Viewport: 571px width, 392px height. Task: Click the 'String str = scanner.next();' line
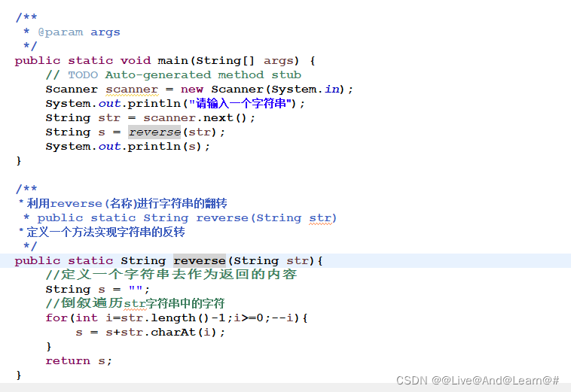pyautogui.click(x=151, y=118)
